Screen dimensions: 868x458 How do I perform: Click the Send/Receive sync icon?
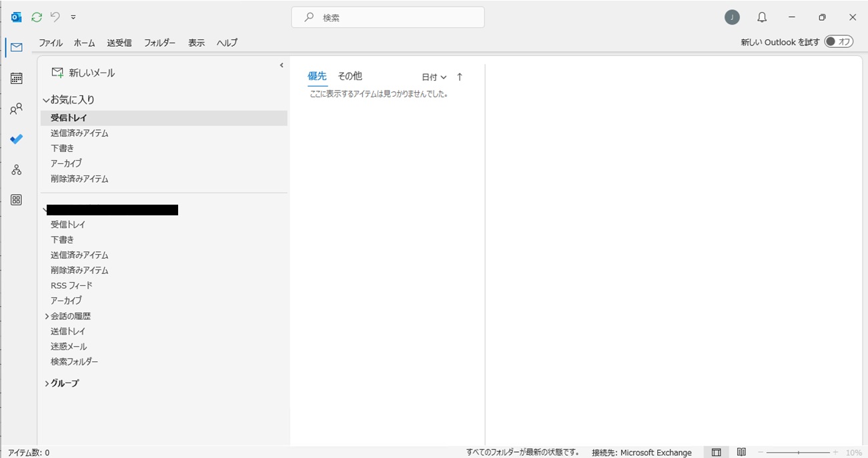[x=37, y=17]
